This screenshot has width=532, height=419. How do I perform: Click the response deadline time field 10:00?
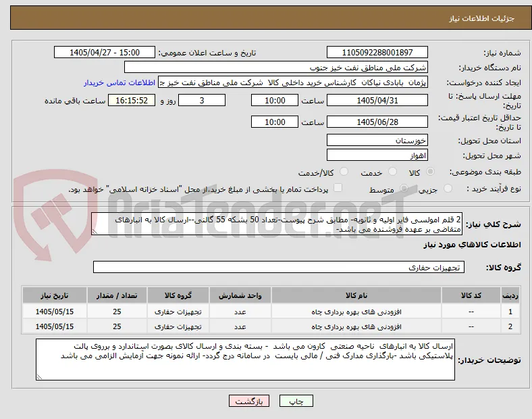(275, 100)
